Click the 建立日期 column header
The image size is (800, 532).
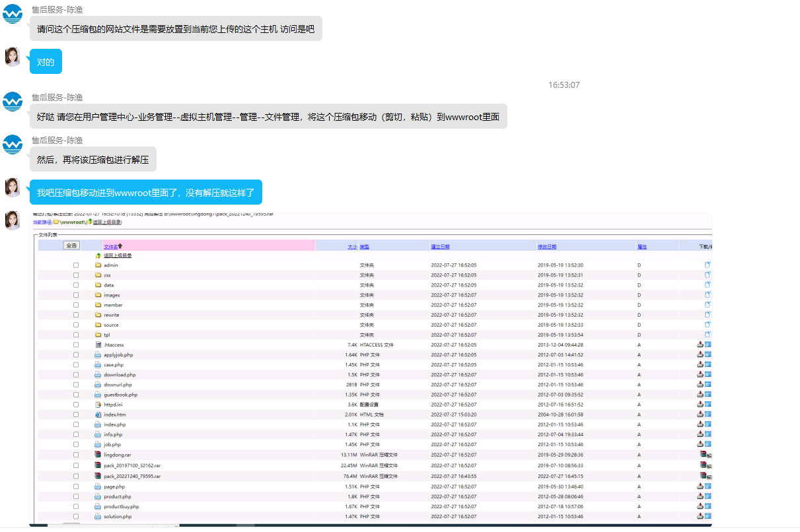(440, 246)
